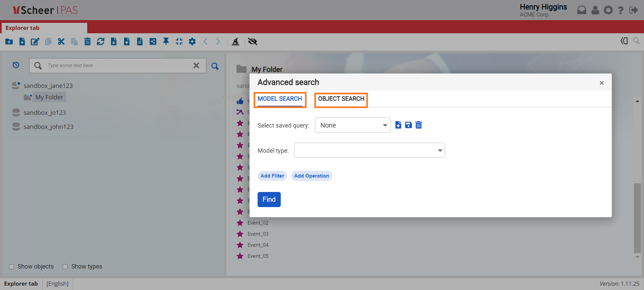The image size is (644, 290).
Task: Toggle the crossed-out eye visibility icon
Action: click(x=253, y=42)
